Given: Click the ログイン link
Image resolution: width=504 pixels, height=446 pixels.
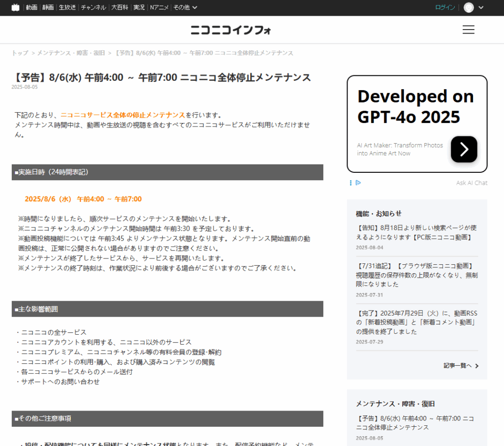Looking at the screenshot, I should [x=445, y=7].
